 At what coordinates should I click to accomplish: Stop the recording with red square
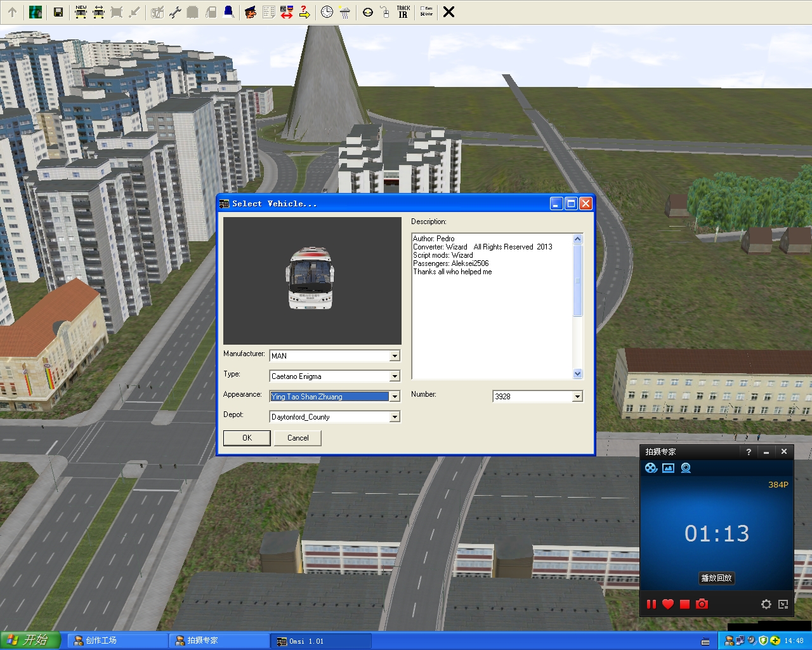tap(684, 604)
